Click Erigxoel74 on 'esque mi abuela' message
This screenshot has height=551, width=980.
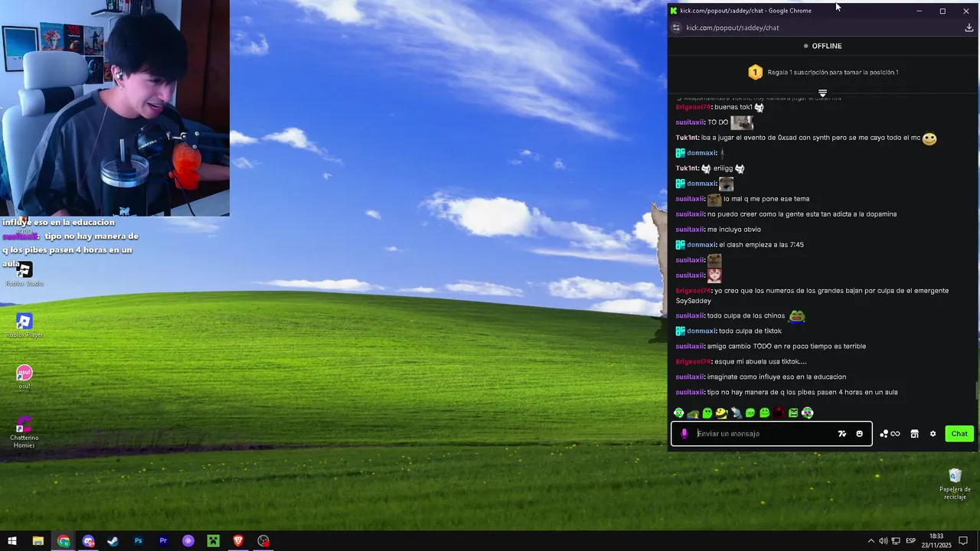coord(693,361)
